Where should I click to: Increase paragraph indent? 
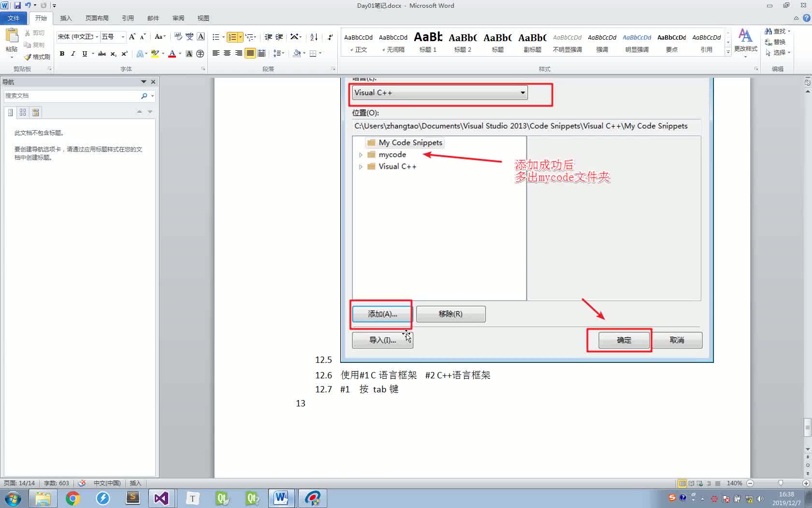[x=279, y=37]
